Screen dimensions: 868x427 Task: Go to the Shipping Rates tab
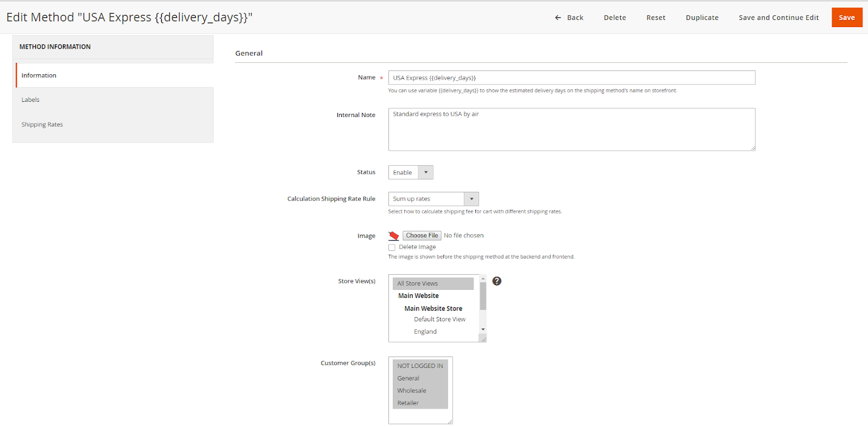[x=42, y=125]
